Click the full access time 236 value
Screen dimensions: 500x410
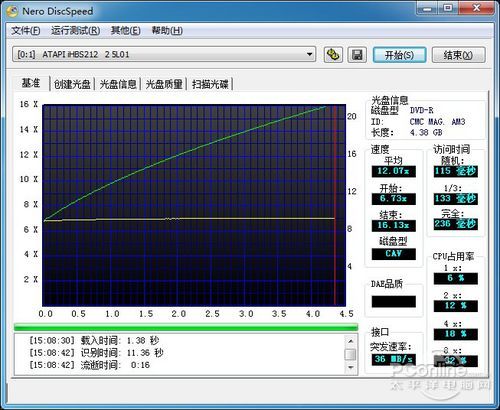456,224
